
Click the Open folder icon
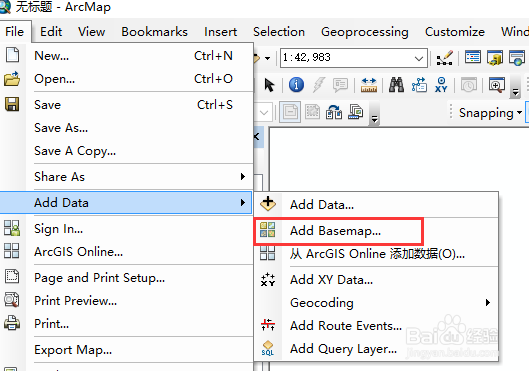tap(12, 79)
